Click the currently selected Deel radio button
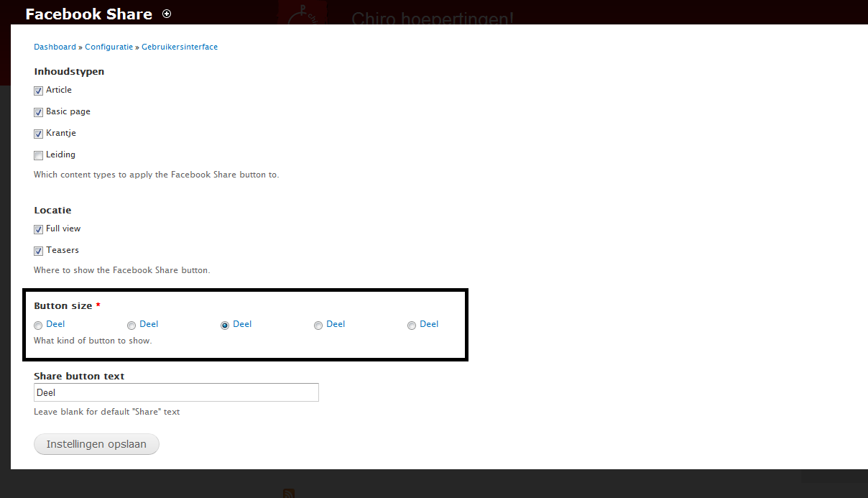 pyautogui.click(x=225, y=325)
